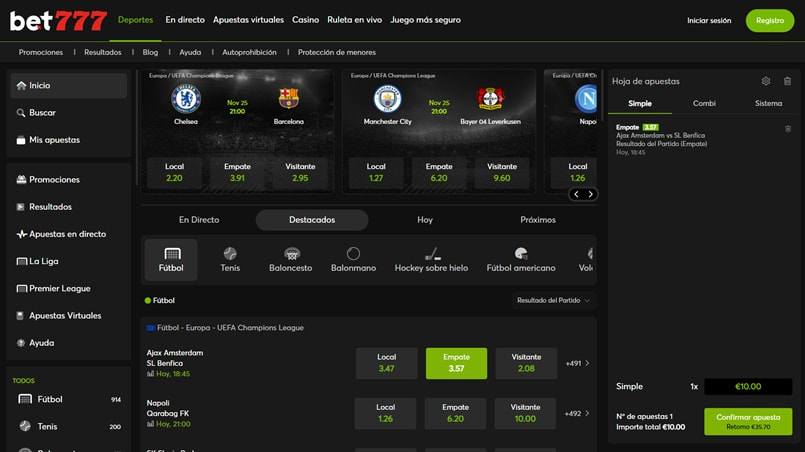The height and width of the screenshot is (452, 805).
Task: Expand +492 more markets for Napoli match
Action: 577,413
